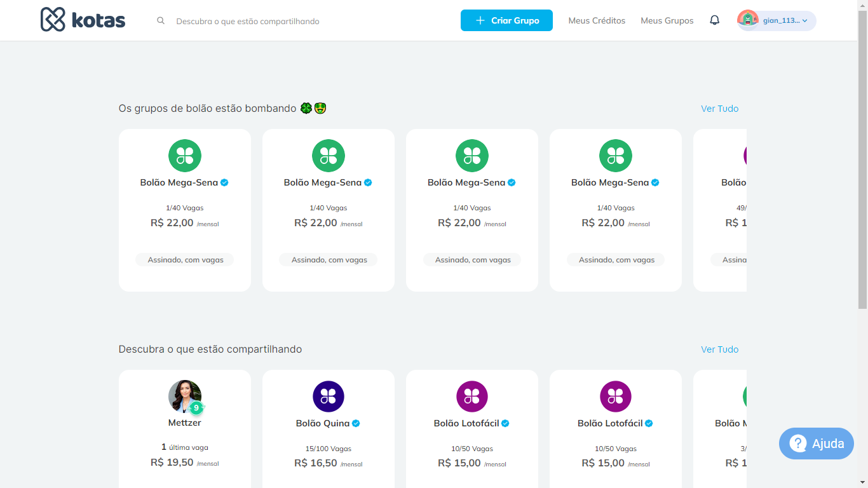Expand the gian_113 account dropdown
The height and width of the screenshot is (488, 868).
coord(777,20)
